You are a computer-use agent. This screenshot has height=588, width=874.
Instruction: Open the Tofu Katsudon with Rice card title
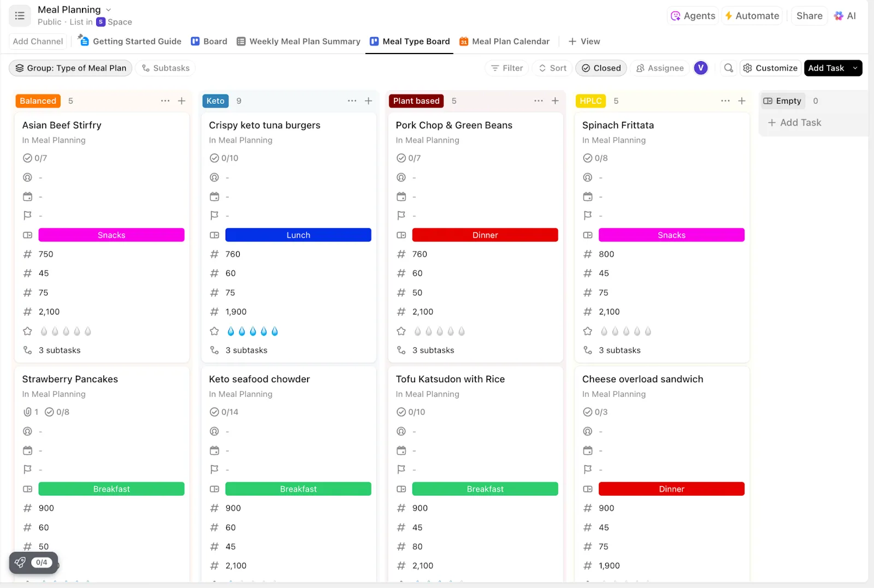[x=450, y=379]
